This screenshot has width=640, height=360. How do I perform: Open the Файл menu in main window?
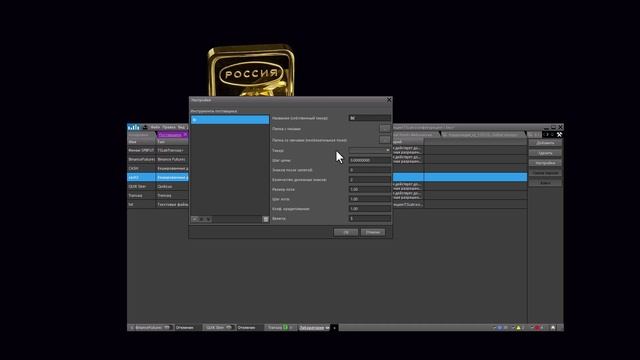tap(155, 127)
